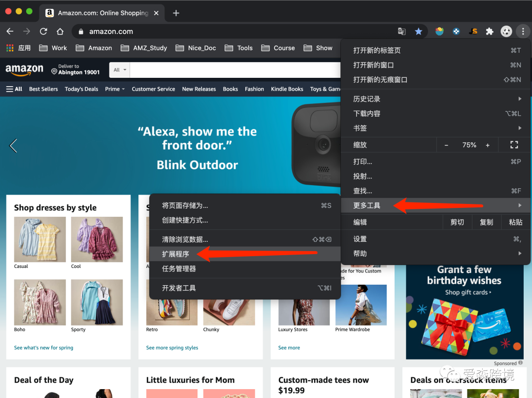Click the fullscreen icon beside zoom controls

coord(514,145)
